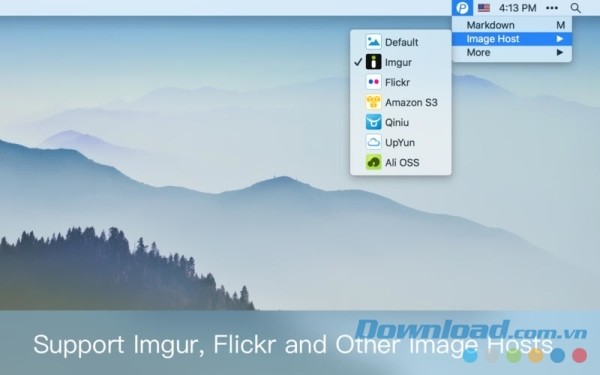Select the Default image host icon
Viewport: 600px width, 375px height.
click(373, 42)
